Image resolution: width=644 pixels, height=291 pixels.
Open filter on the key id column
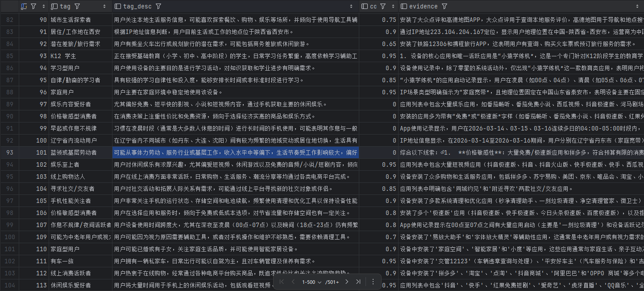click(33, 6)
